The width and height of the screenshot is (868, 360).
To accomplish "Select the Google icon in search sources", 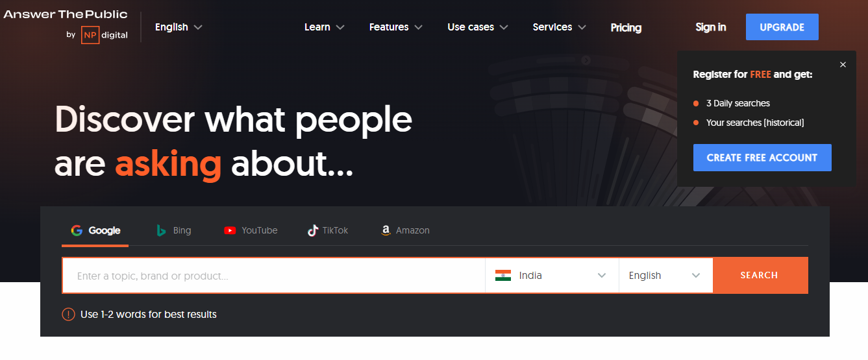I will point(77,230).
